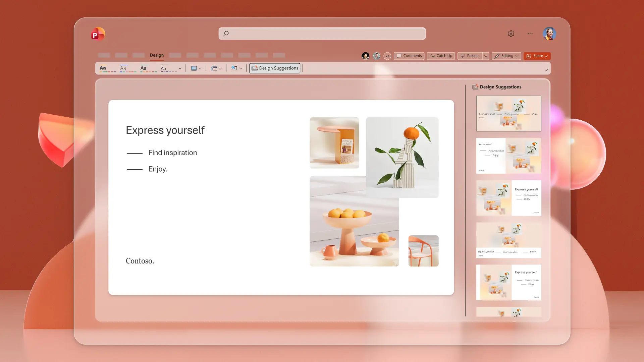Open the Present dropdown arrow
The height and width of the screenshot is (362, 644).
(x=486, y=56)
